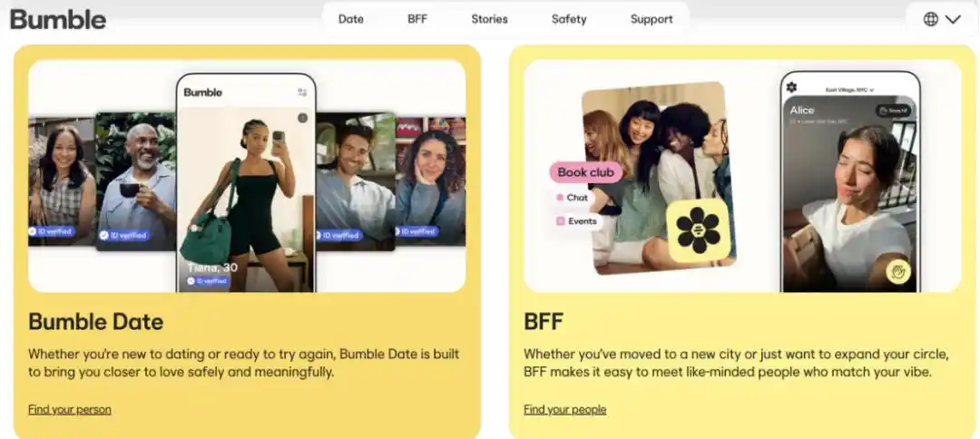The image size is (980, 439).
Task: Click the ID verified badge under Tiana, 30
Action: point(208,282)
